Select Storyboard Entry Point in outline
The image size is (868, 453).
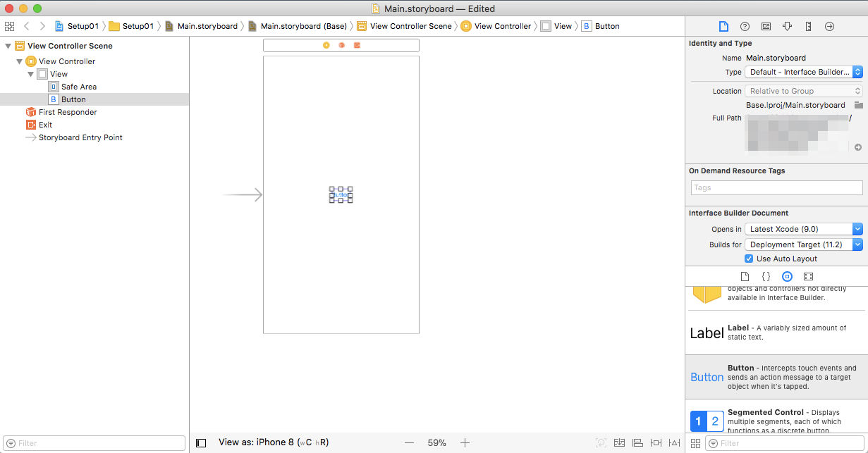(x=94, y=137)
